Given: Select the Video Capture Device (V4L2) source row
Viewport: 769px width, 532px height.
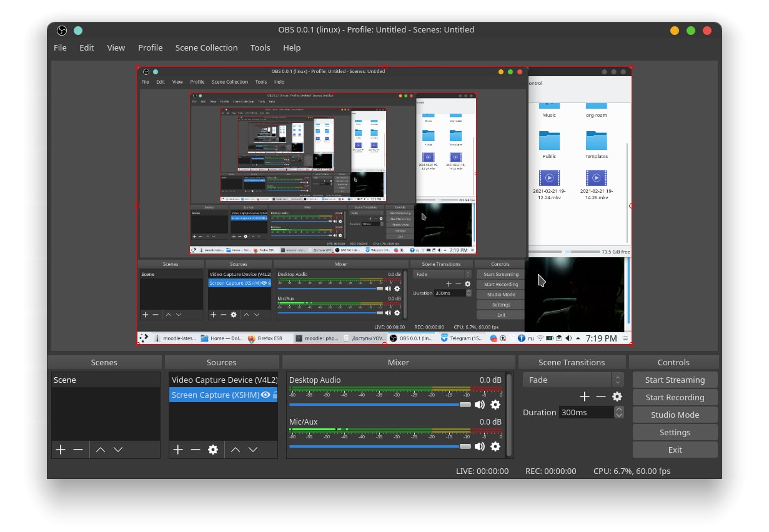Looking at the screenshot, I should 223,380.
